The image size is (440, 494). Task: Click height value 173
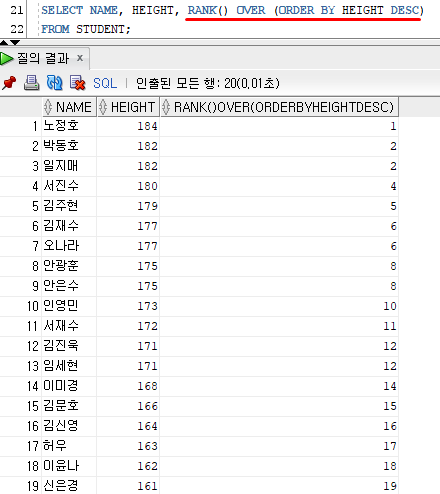[x=147, y=306]
